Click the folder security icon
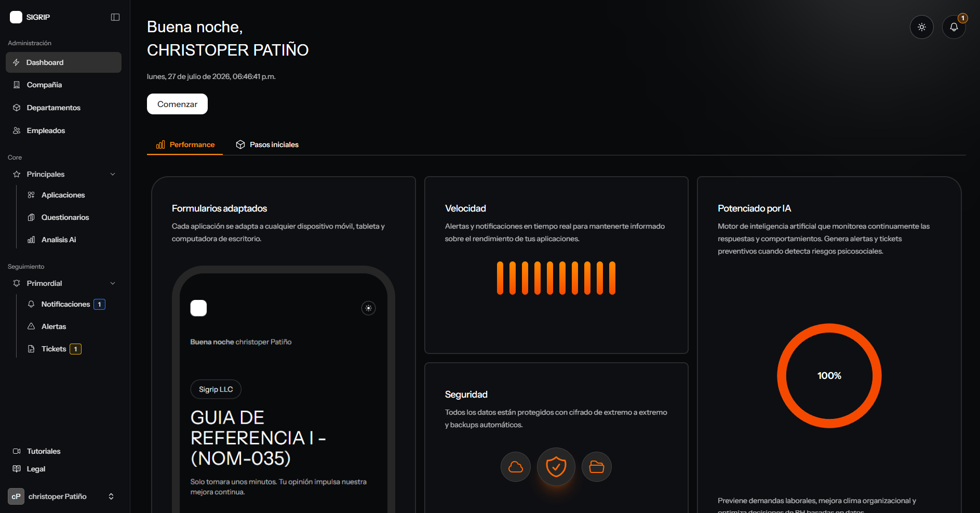Viewport: 980px width, 513px height. point(597,467)
